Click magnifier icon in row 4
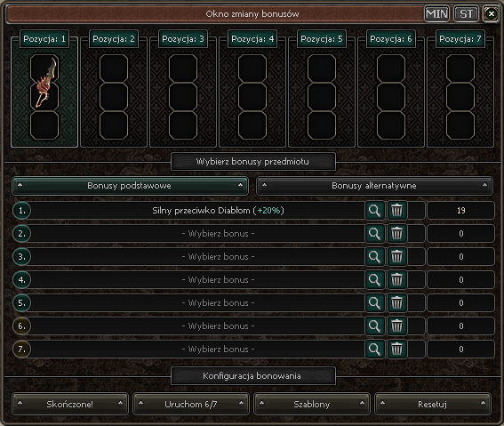Screen dimensions: 504x426 pos(374,280)
